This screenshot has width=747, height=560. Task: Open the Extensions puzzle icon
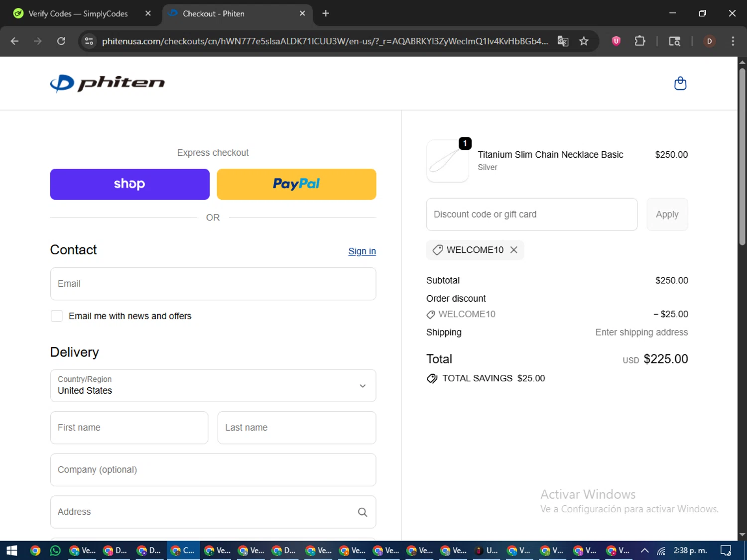pyautogui.click(x=640, y=41)
